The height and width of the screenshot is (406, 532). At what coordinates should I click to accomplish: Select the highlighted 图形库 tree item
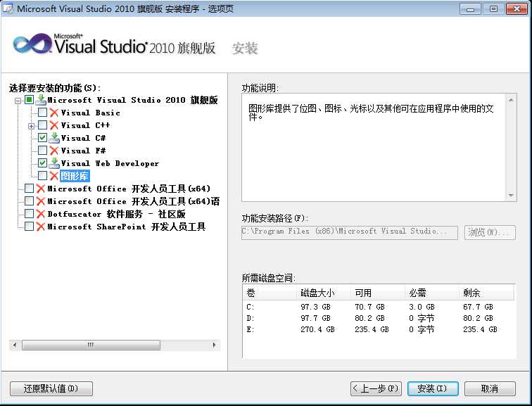coord(75,176)
